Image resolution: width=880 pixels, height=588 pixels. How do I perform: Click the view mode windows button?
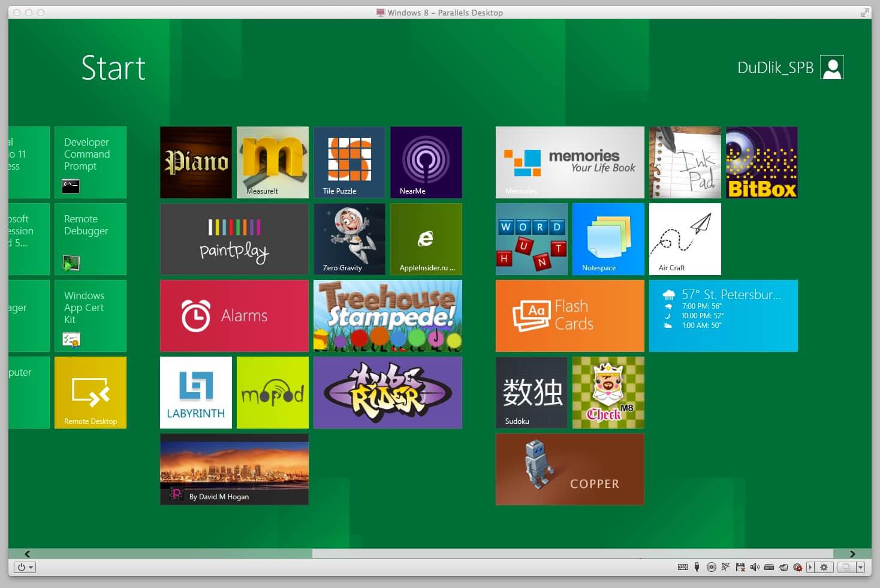pos(846,567)
